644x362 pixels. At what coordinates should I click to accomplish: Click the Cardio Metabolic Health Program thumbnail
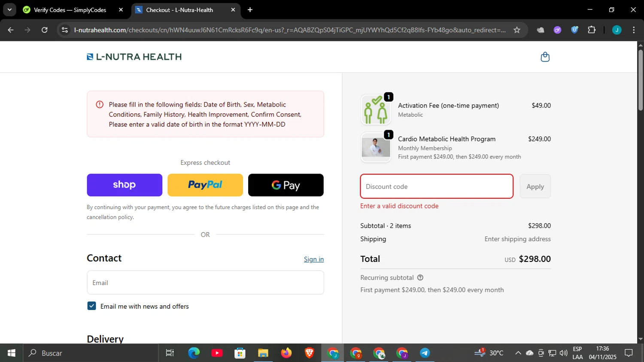tap(376, 147)
